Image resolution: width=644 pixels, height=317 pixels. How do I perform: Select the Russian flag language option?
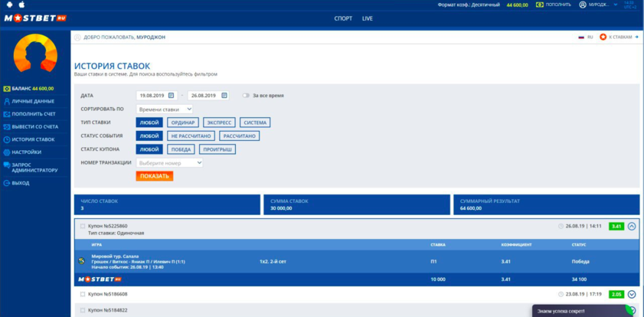[x=581, y=37]
